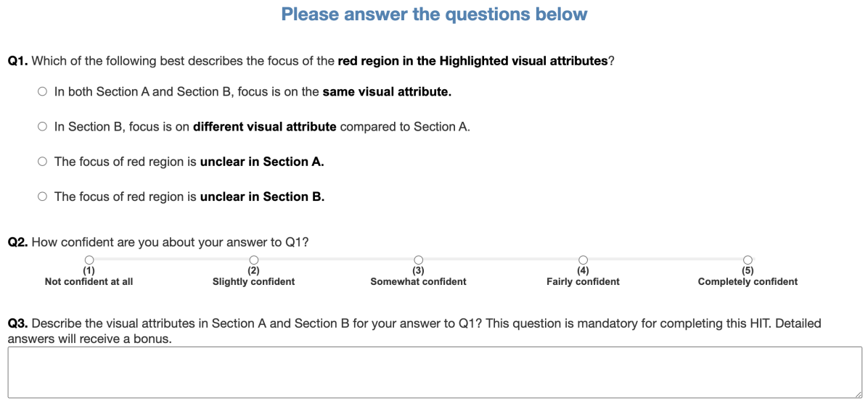Click the 'Somewhat confident' label text
Viewport: 868px width, 406px height.
pos(418,282)
